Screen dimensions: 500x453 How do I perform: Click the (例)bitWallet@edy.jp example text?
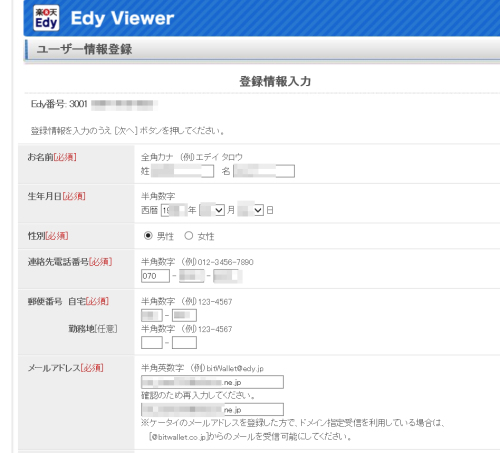[227, 368]
